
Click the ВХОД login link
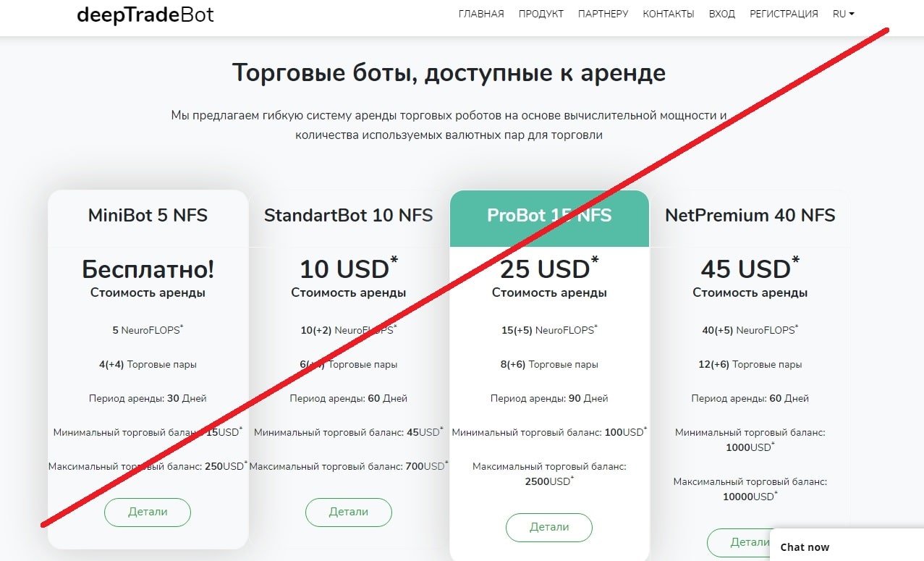pos(722,14)
